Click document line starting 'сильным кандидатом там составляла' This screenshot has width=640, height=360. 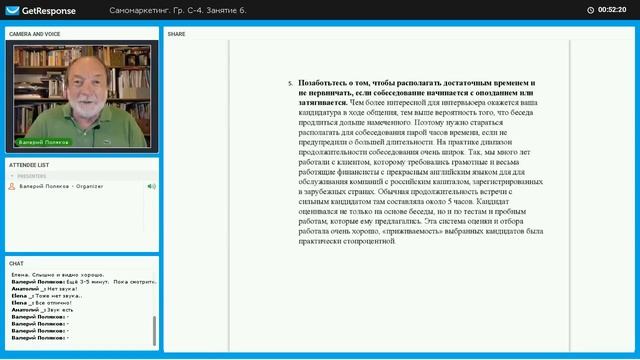coord(404,201)
